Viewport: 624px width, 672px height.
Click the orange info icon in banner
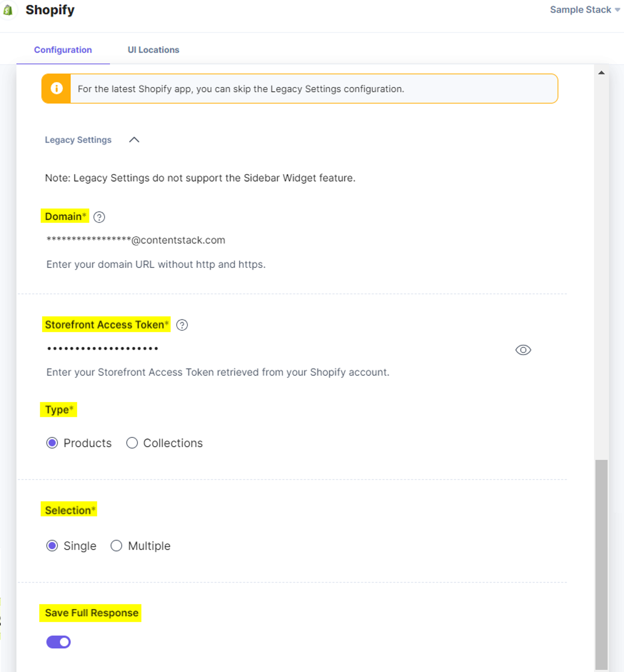56,88
